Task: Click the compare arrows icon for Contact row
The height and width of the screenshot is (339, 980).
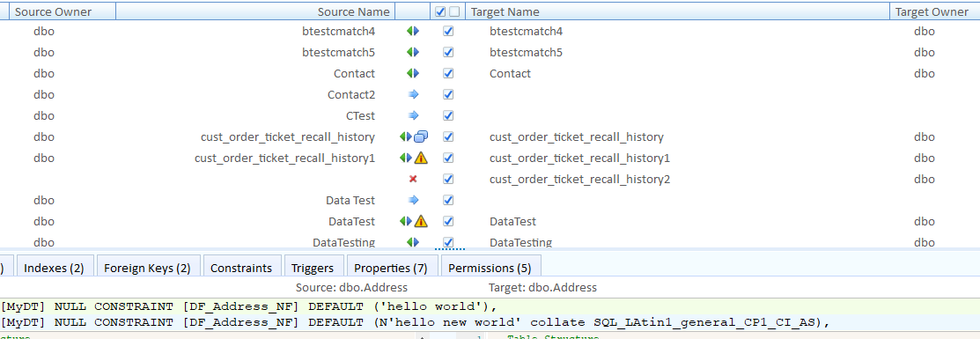Action: pyautogui.click(x=412, y=73)
